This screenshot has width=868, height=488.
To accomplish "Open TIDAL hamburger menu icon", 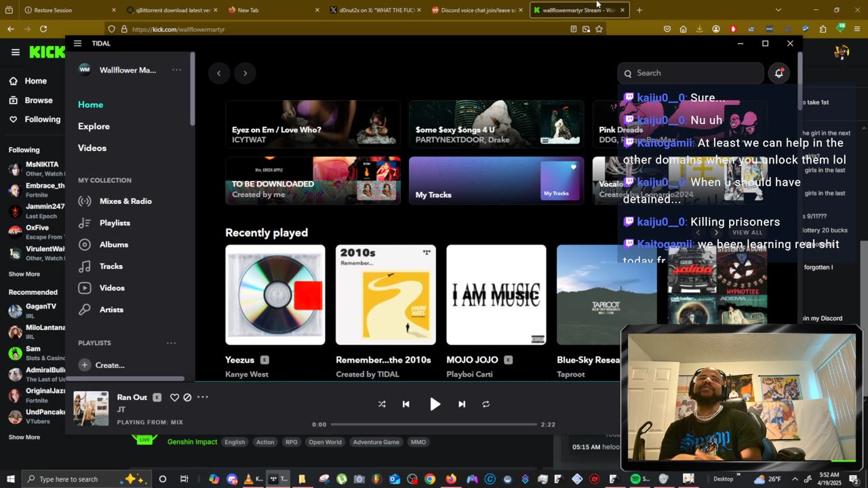I will (77, 43).
